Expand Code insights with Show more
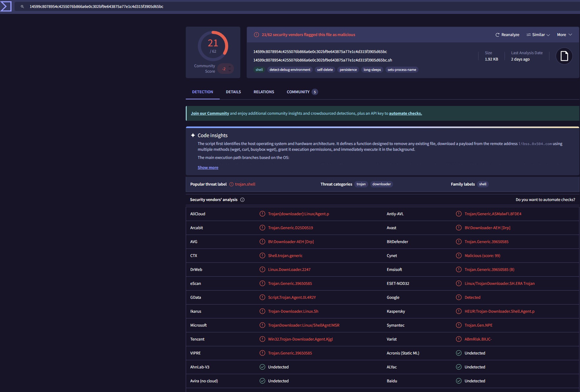Viewport: 580px width, 392px height. click(208, 168)
